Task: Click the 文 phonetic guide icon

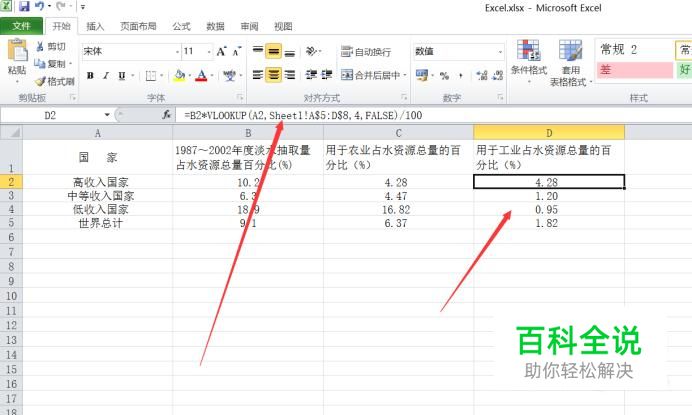Action: coord(229,76)
